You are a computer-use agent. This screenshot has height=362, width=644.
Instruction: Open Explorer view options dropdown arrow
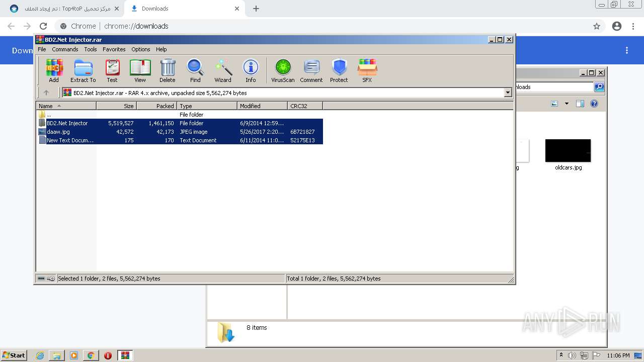pyautogui.click(x=567, y=104)
